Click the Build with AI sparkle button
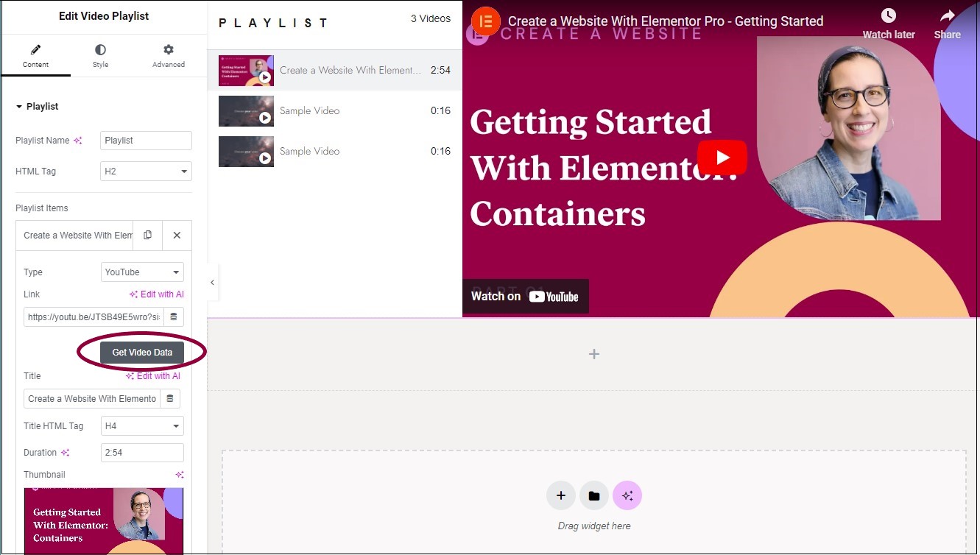Screen dimensions: 980x555 tap(627, 496)
